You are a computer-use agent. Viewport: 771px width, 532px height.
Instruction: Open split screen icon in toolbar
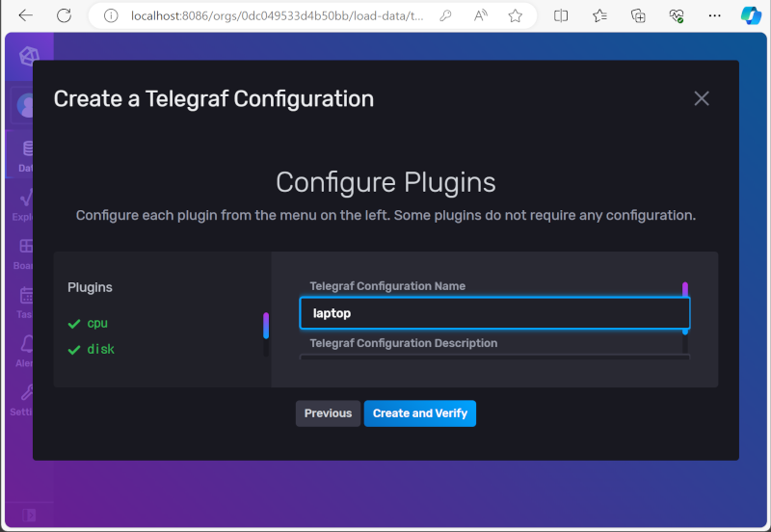pyautogui.click(x=561, y=16)
